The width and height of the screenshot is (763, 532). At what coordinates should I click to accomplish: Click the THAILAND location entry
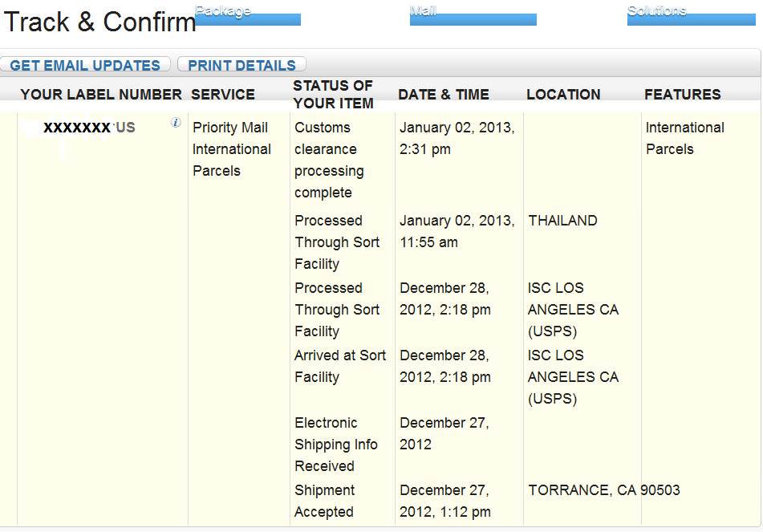pyautogui.click(x=562, y=221)
